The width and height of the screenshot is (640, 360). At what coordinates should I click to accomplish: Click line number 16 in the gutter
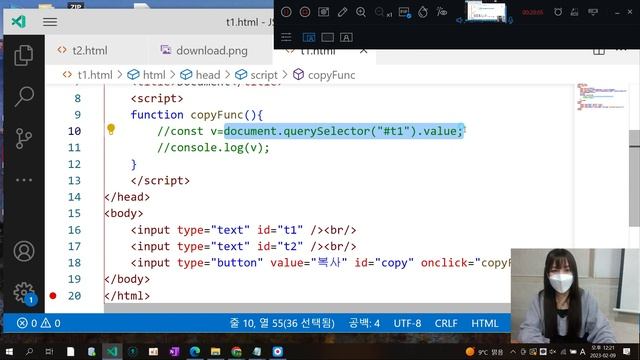[74, 230]
